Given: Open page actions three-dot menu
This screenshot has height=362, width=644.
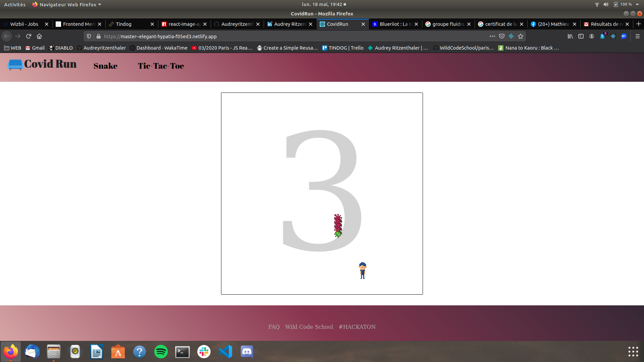Looking at the screenshot, I should click(492, 36).
